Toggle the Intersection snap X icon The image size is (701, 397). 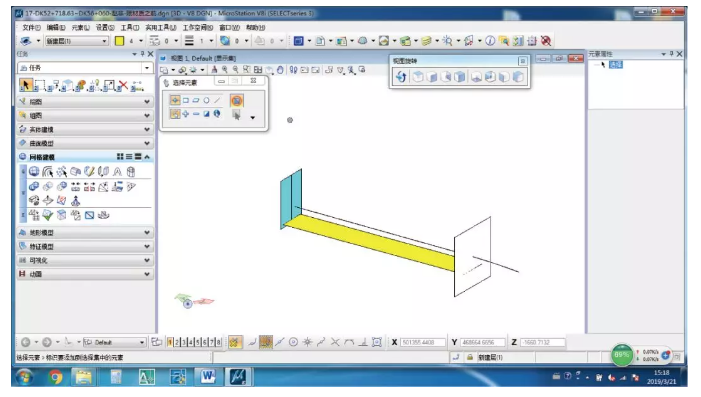(335, 342)
